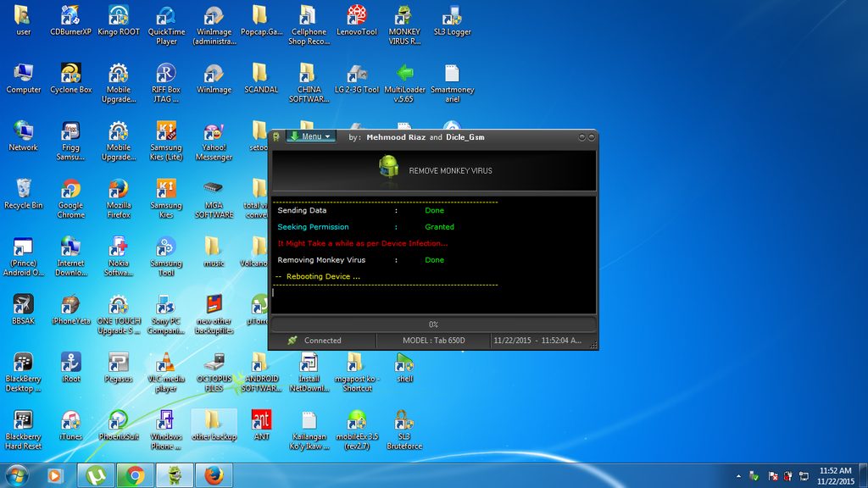Click the Seeking Permission log line
868x488 pixels.
pos(365,227)
